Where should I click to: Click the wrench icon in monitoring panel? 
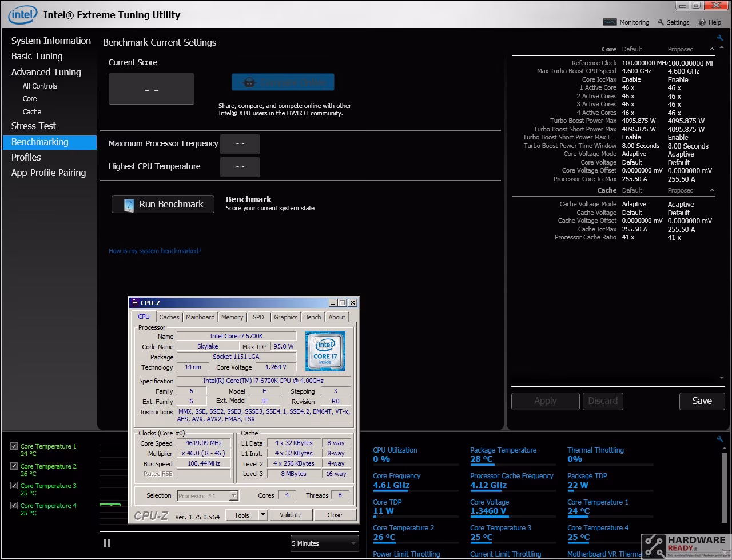coord(720,439)
